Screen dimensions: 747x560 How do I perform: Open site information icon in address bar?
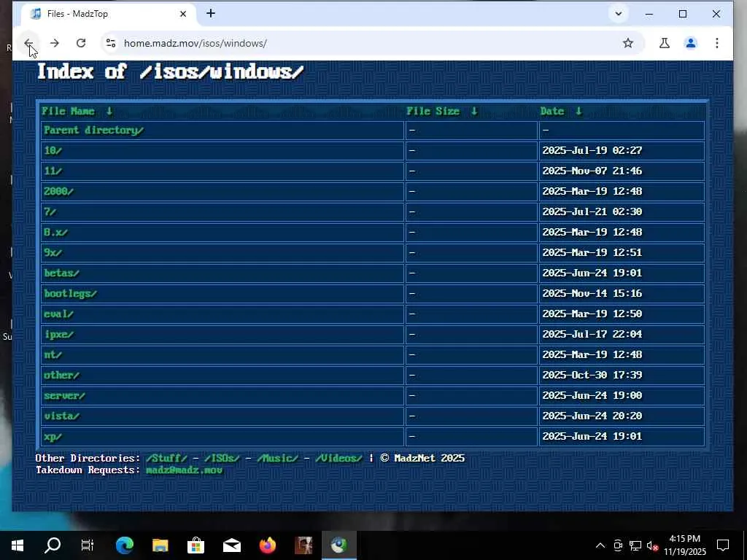tap(111, 43)
